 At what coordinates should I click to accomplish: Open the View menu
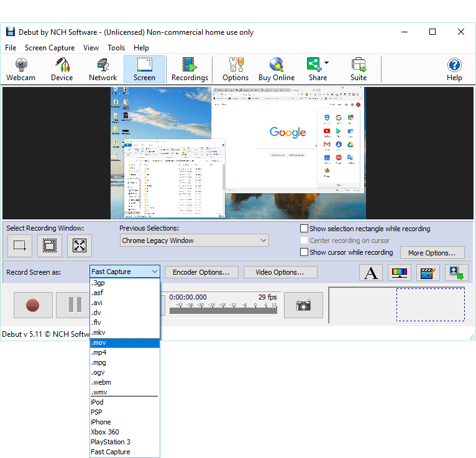click(x=91, y=48)
